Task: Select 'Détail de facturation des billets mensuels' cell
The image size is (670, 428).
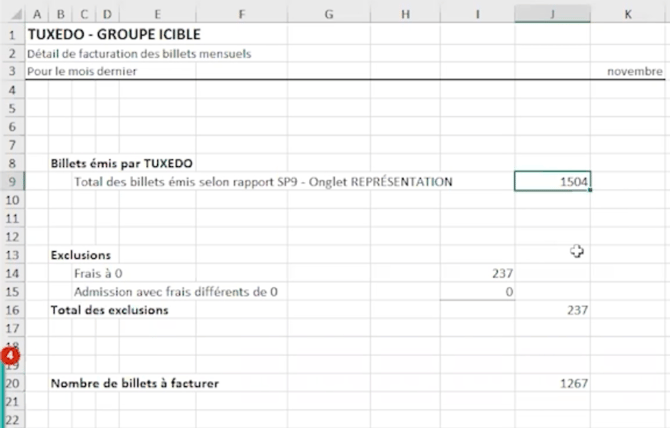Action: 139,54
